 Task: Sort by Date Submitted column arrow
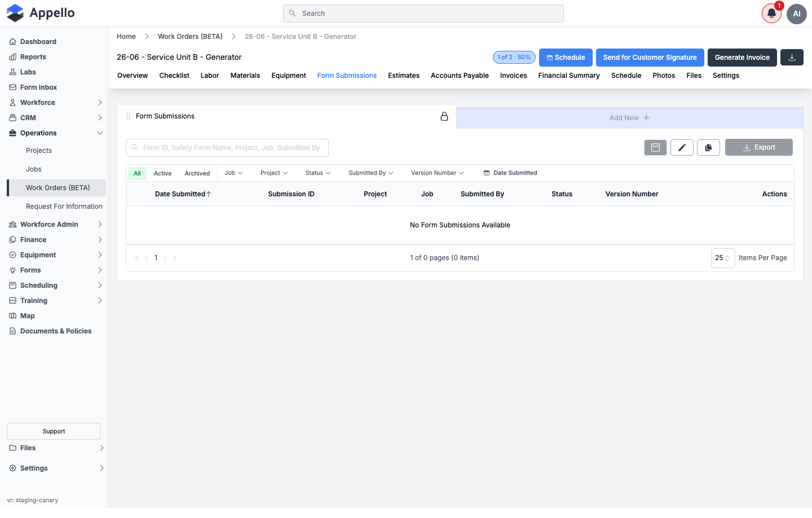coord(209,194)
